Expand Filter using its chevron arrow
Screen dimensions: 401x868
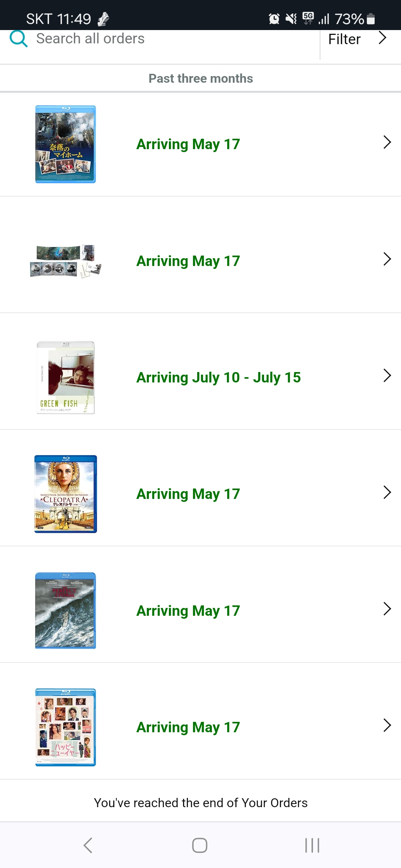click(382, 38)
